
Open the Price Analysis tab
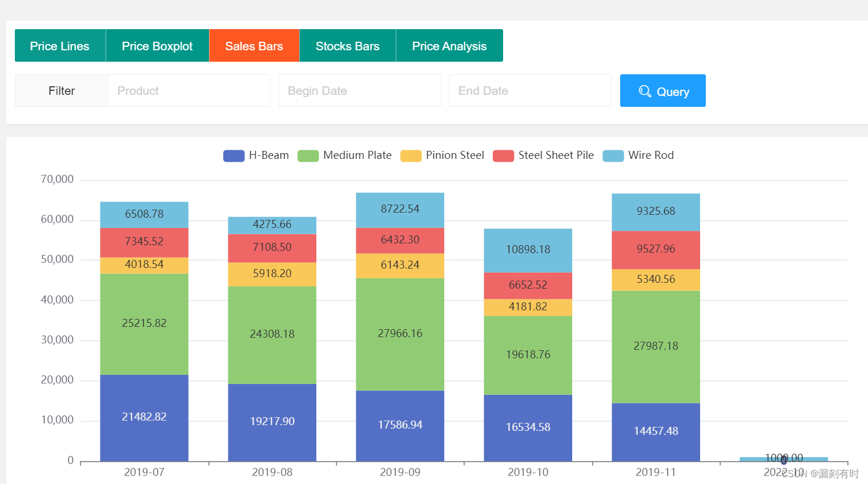pyautogui.click(x=449, y=45)
